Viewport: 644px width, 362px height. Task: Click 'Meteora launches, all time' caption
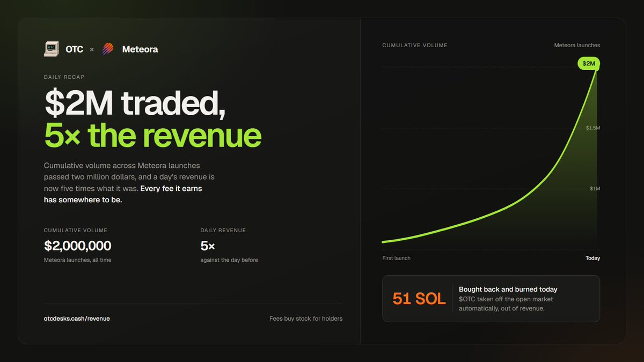coord(77,260)
